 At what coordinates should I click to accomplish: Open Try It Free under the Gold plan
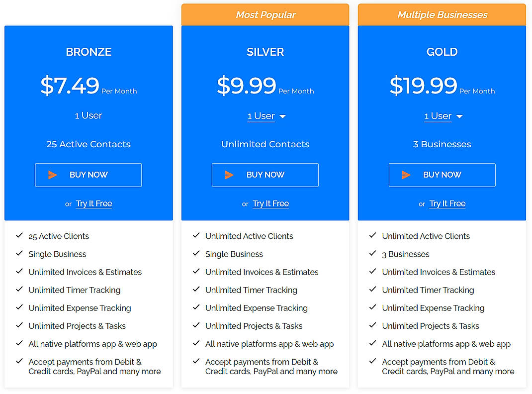click(447, 203)
